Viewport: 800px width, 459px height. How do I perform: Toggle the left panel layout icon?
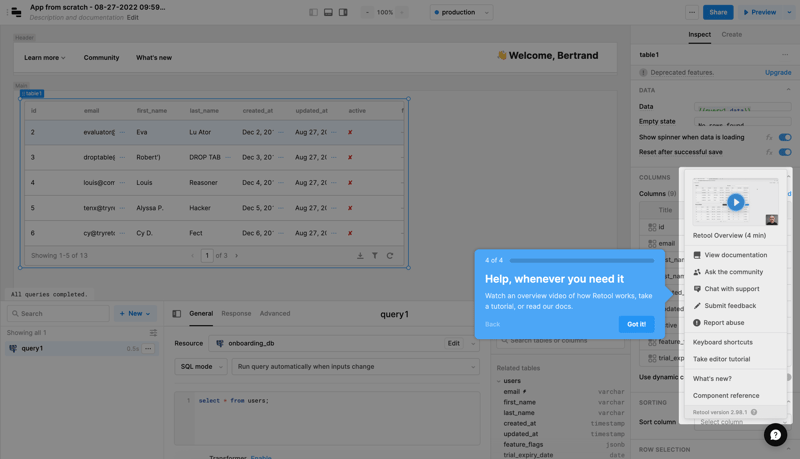tap(313, 12)
